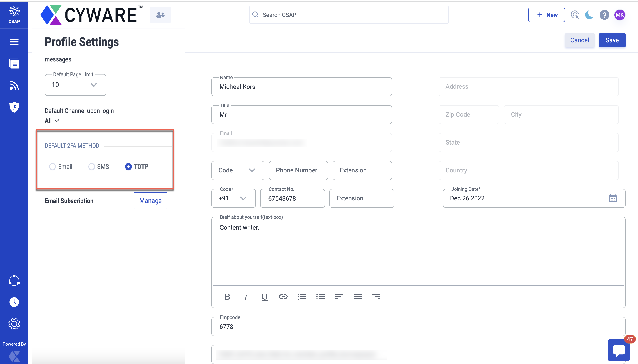Apply bold formatting in text editor
Viewport: 638px width, 364px height.
click(x=227, y=297)
